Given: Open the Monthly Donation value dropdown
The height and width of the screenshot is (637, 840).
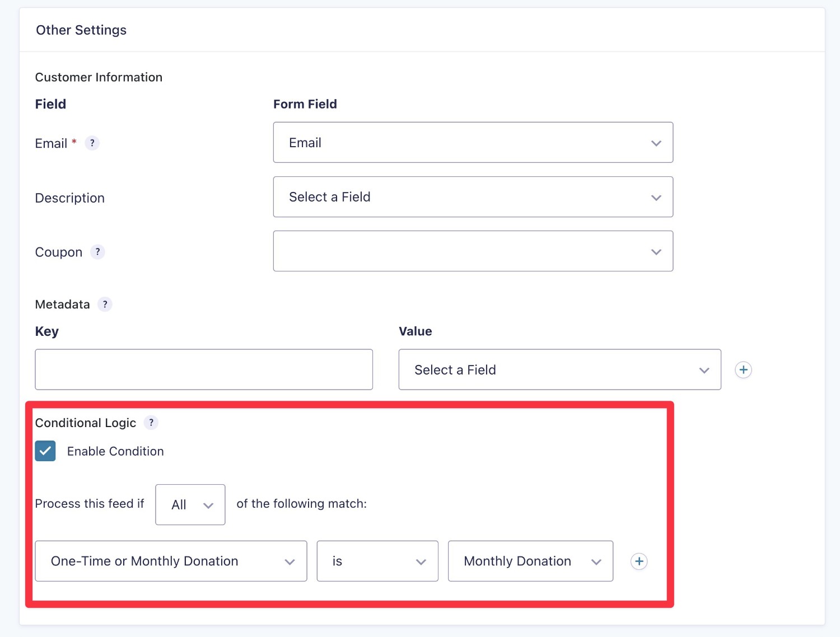Looking at the screenshot, I should point(530,561).
